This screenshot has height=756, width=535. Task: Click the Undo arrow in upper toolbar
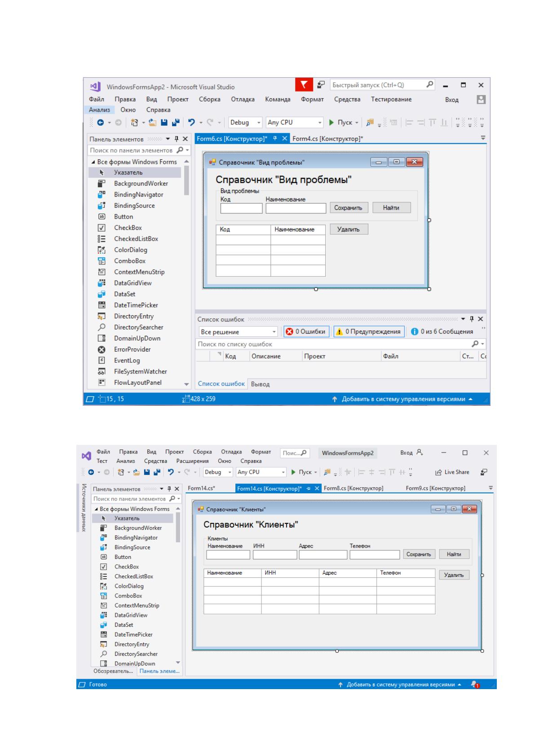pos(191,122)
